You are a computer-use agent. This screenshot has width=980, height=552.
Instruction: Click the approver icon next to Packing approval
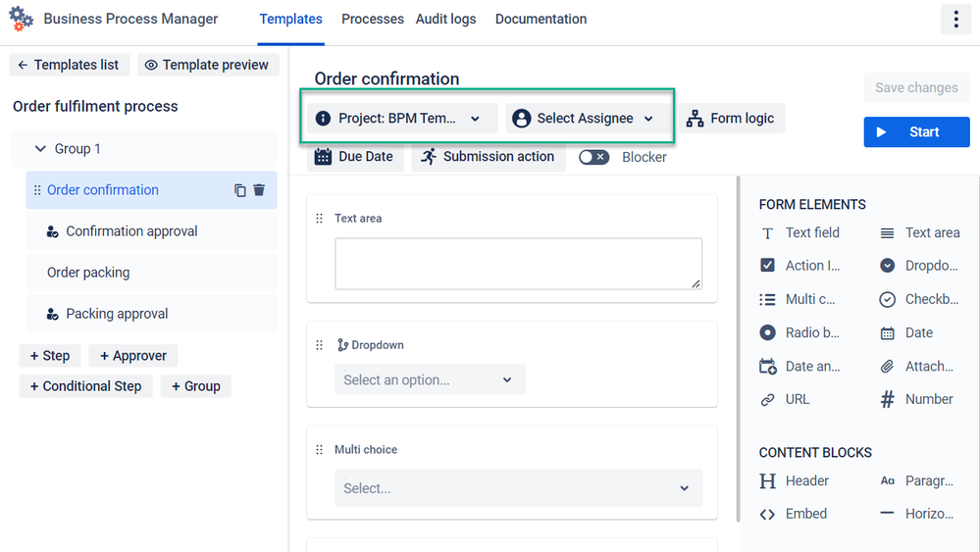tap(53, 314)
